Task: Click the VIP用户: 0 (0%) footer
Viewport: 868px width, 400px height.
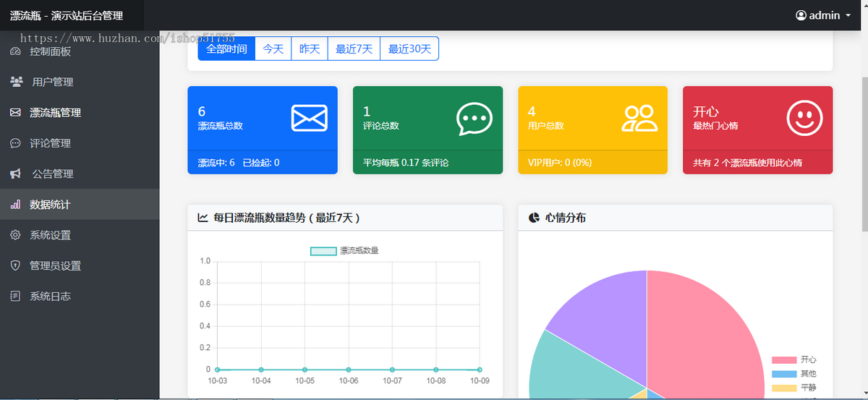Action: coord(592,162)
